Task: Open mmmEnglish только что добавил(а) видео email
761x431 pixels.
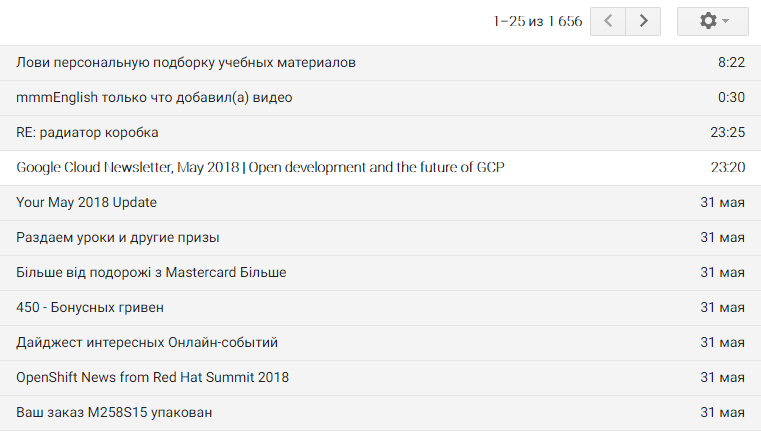Action: point(380,98)
